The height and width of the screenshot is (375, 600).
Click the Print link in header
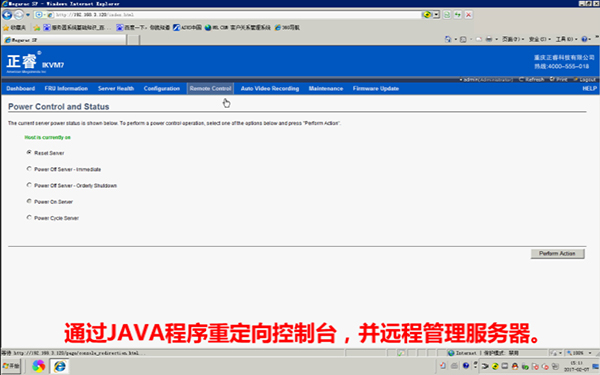[559, 80]
